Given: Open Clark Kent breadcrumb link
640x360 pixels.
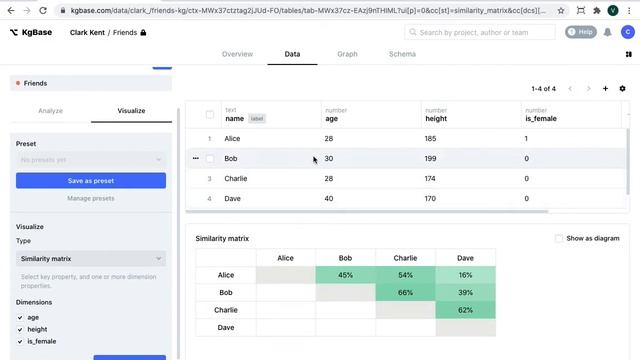Looking at the screenshot, I should click(x=87, y=32).
